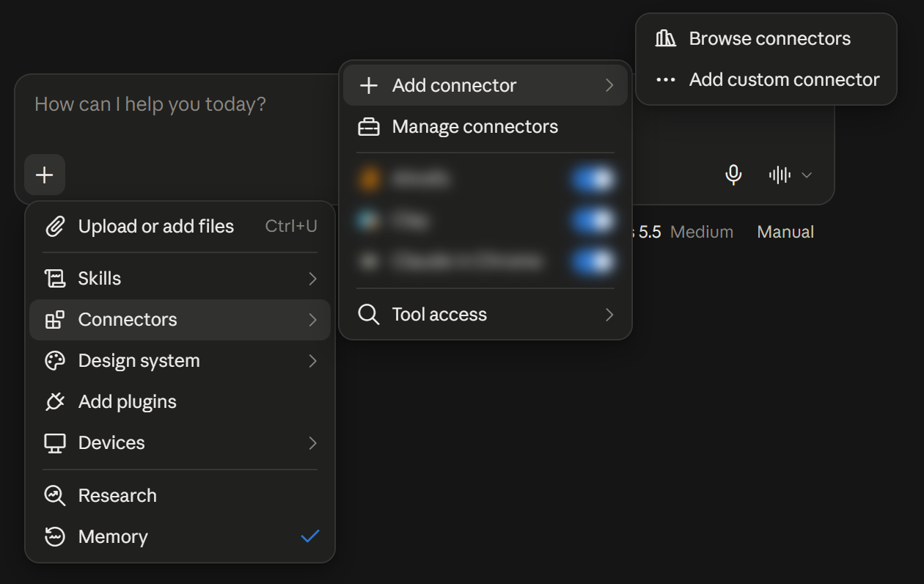Click the plus attachment button under the prompt
Viewport: 924px width, 584px height.
(45, 175)
